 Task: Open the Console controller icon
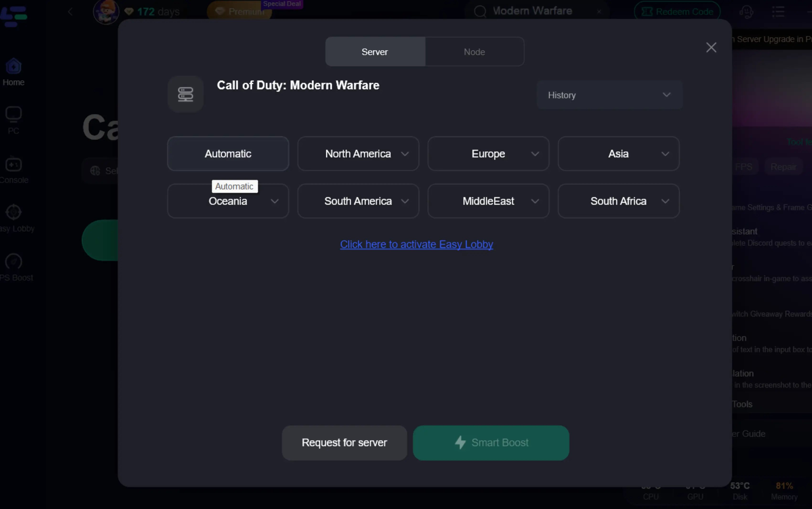(13, 165)
